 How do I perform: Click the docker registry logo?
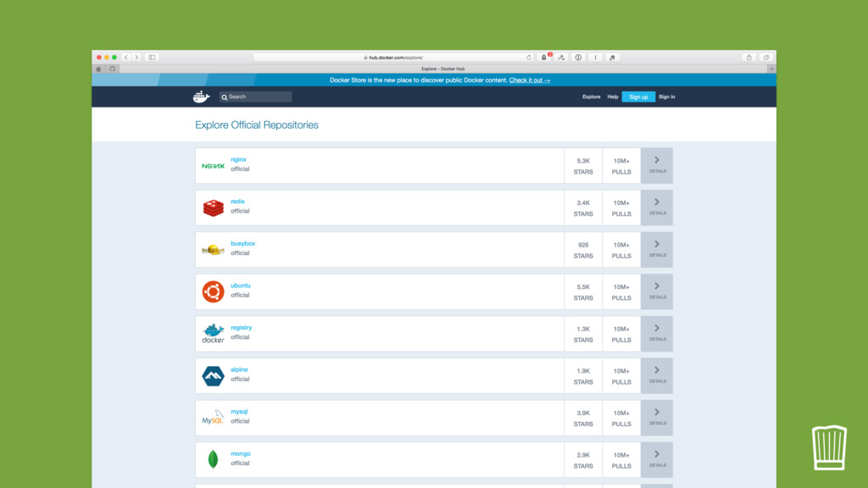point(213,334)
